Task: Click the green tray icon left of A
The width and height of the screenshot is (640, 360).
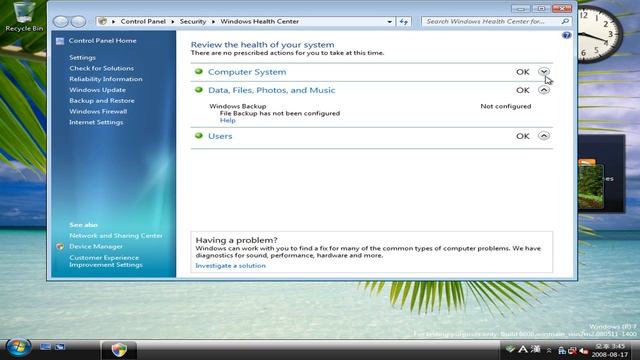Action: (x=510, y=349)
